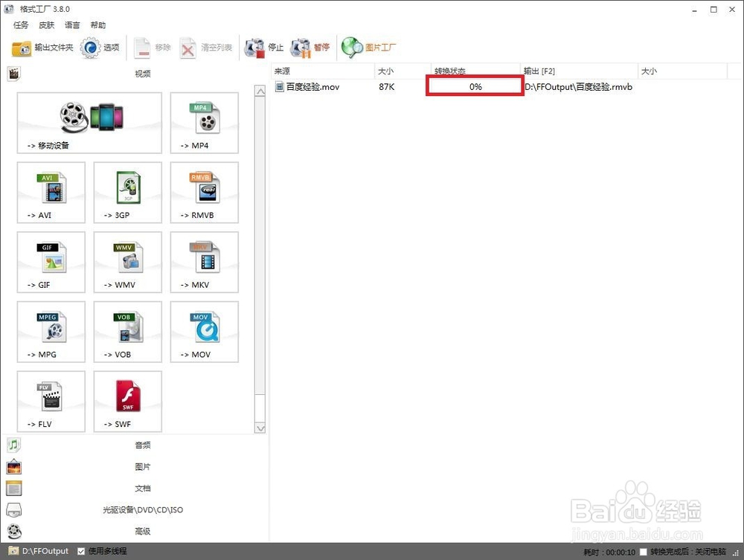744x560 pixels.
Task: Choose convert to FLV
Action: (51, 402)
